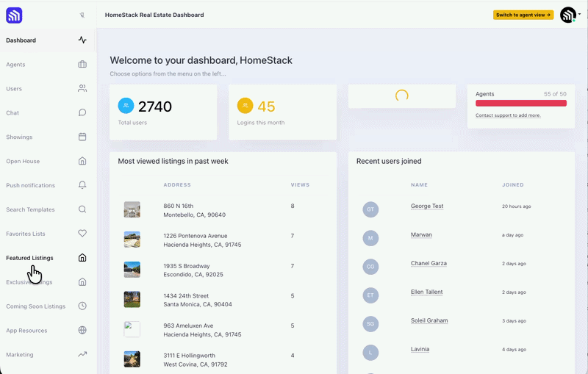Click the profile avatar in top right
This screenshot has width=588, height=374.
coord(567,15)
